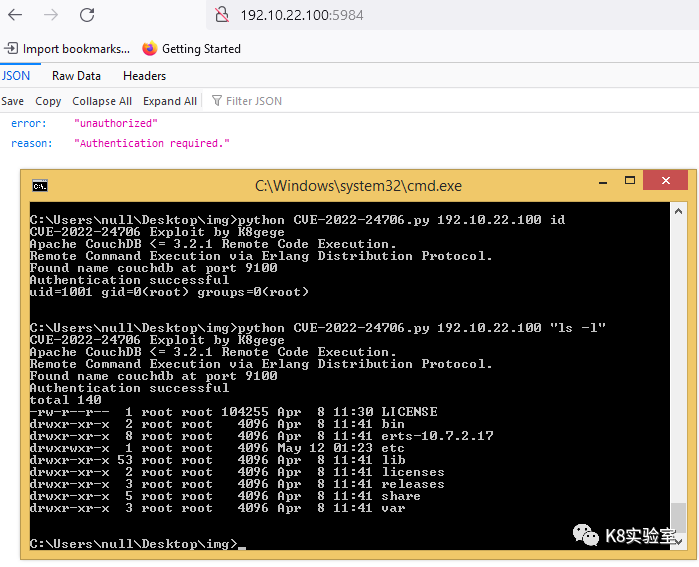This screenshot has width=699, height=567.
Task: Click the filter funnel icon
Action: (x=217, y=101)
